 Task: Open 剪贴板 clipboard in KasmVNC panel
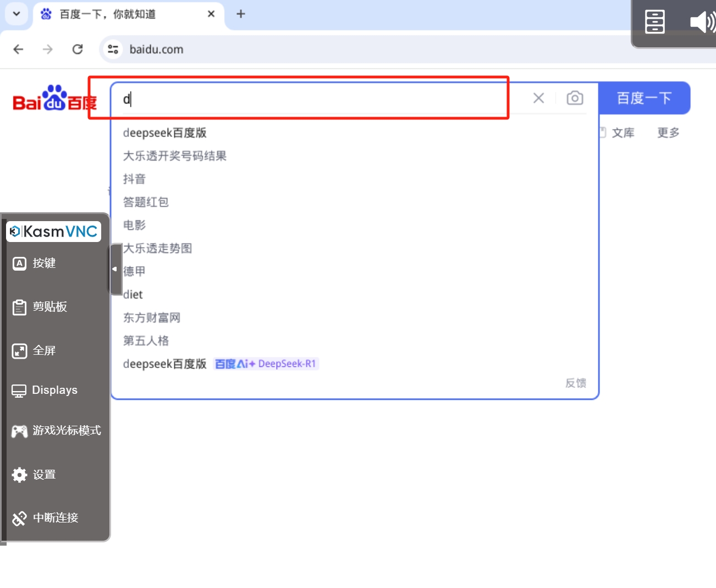pos(40,307)
